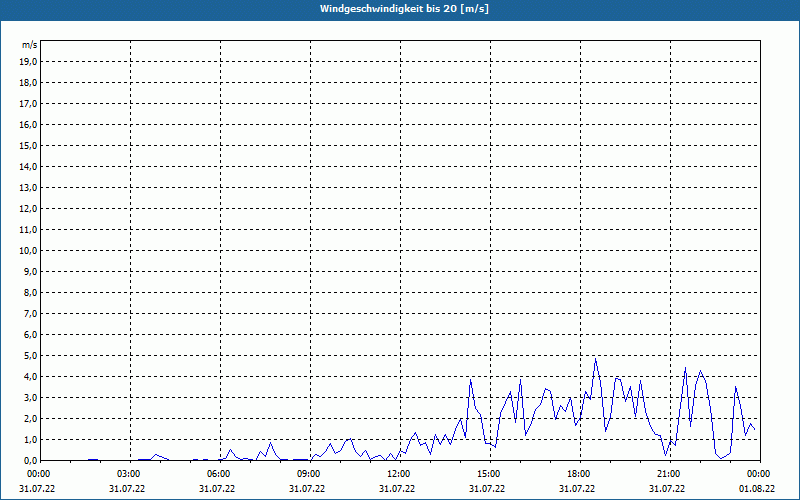This screenshot has height=500, width=800.
Task: Click the '0,0' y-axis label
Action: pyautogui.click(x=30, y=460)
